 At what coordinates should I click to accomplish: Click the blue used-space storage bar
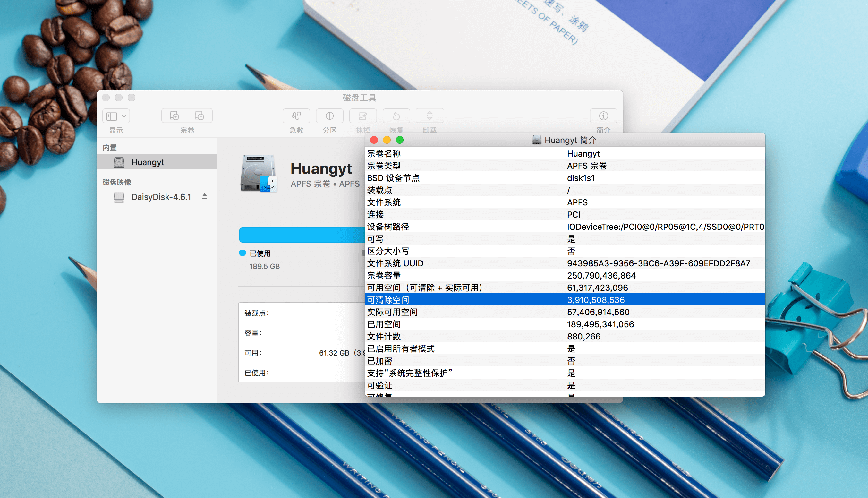302,235
